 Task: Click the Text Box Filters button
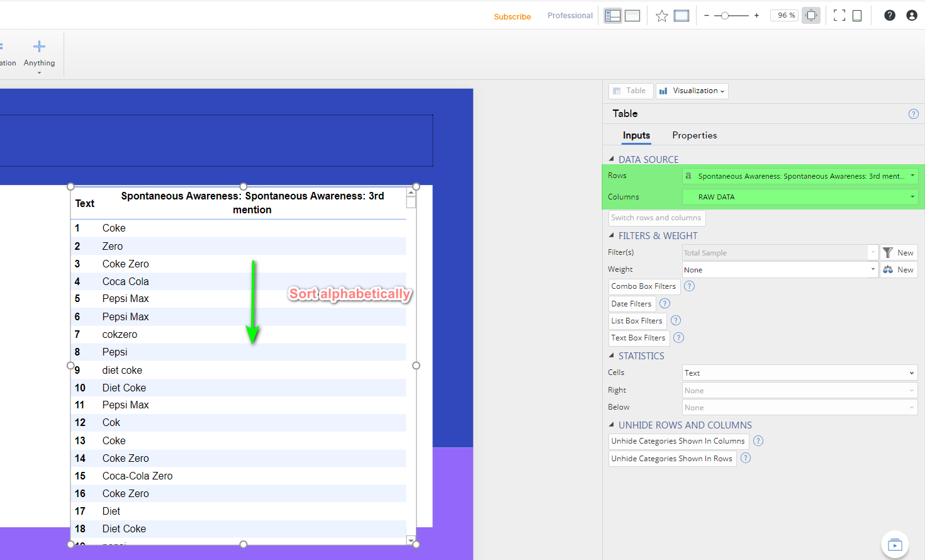[638, 338]
